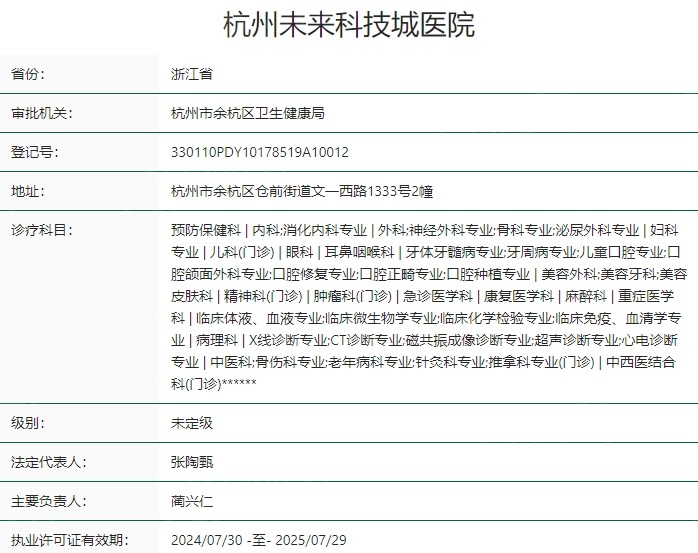This screenshot has height=553, width=698.
Task: Click 耳鼻咽喉科 in the departments list
Action: pyautogui.click(x=359, y=252)
